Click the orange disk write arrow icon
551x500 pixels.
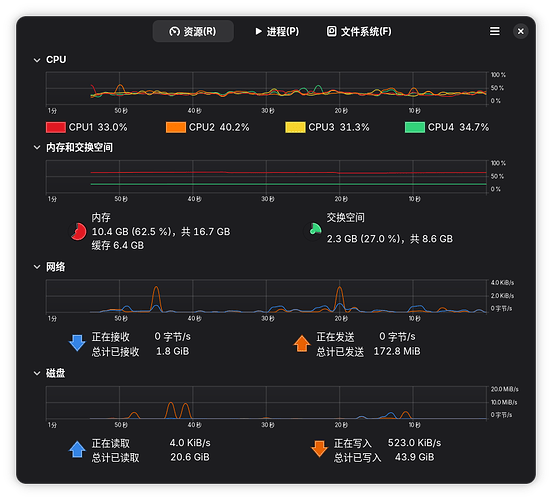pyautogui.click(x=319, y=449)
